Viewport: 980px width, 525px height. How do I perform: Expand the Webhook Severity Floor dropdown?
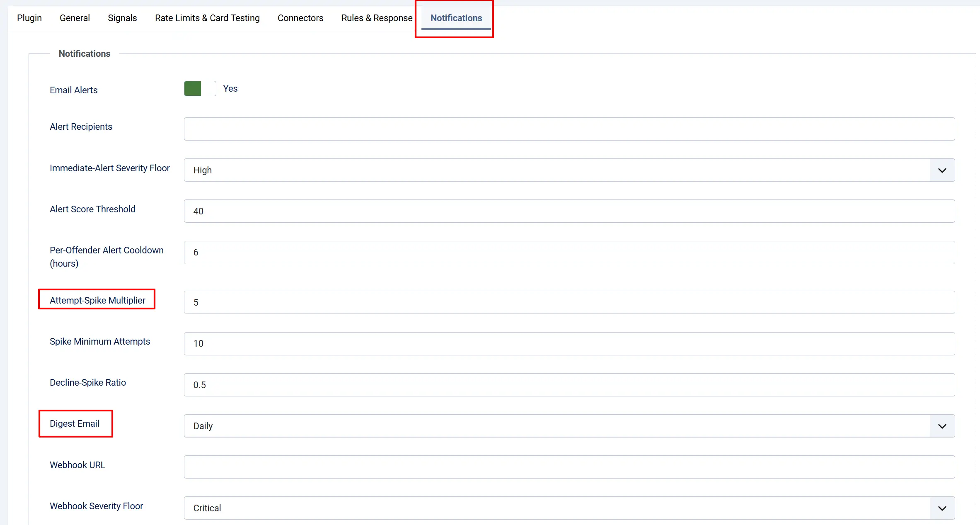569,508
